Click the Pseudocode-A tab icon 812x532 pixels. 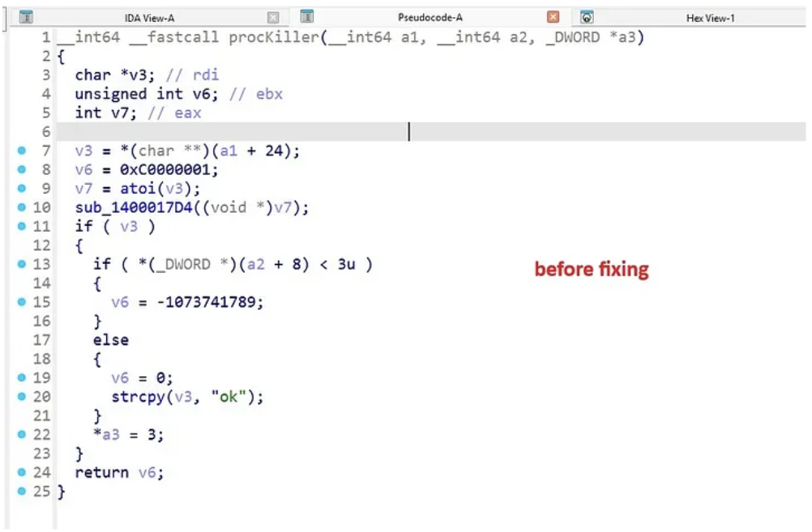(307, 16)
